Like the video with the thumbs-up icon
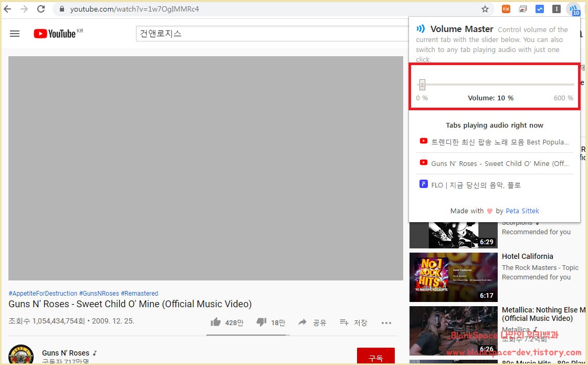588x365 pixels. point(216,322)
